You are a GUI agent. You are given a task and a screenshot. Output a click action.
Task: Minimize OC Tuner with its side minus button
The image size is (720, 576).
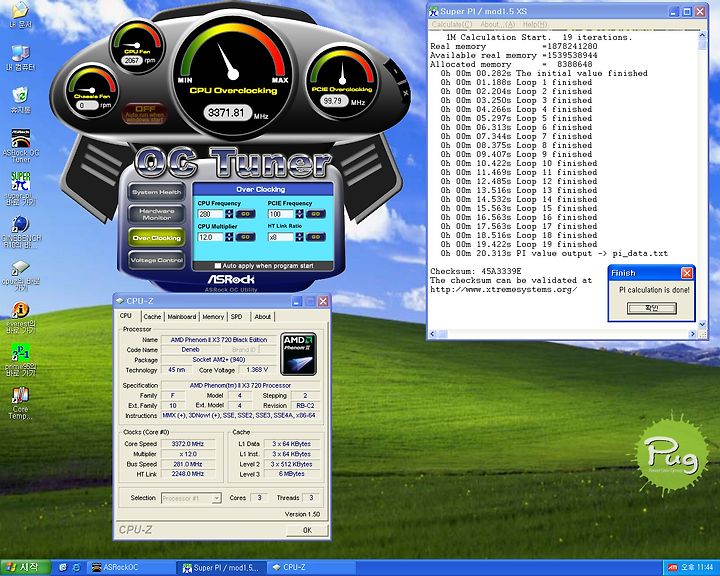(395, 72)
